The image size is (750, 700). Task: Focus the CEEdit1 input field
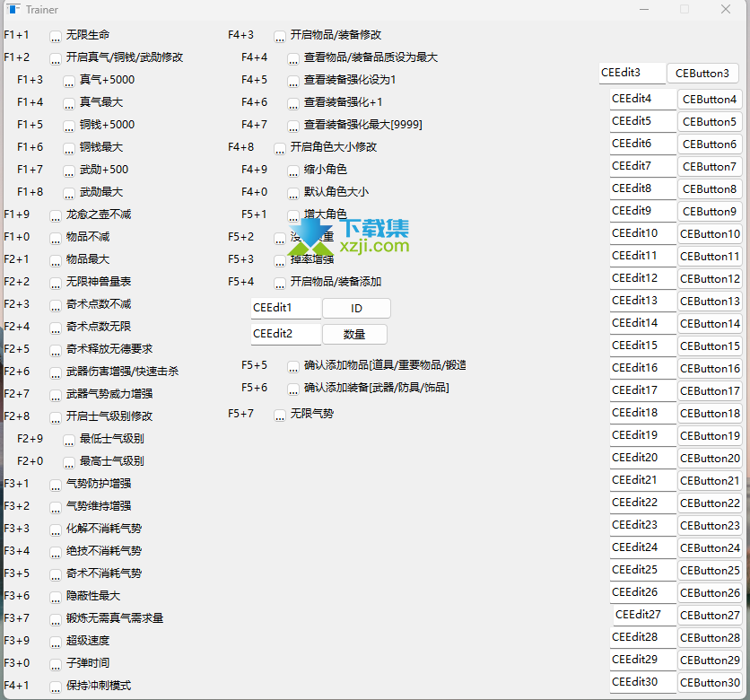click(x=285, y=309)
